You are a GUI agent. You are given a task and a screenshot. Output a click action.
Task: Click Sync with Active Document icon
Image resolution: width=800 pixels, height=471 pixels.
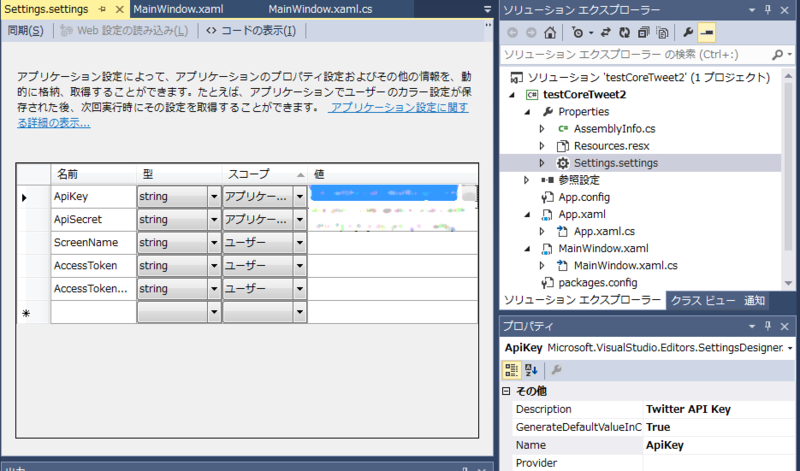[605, 33]
